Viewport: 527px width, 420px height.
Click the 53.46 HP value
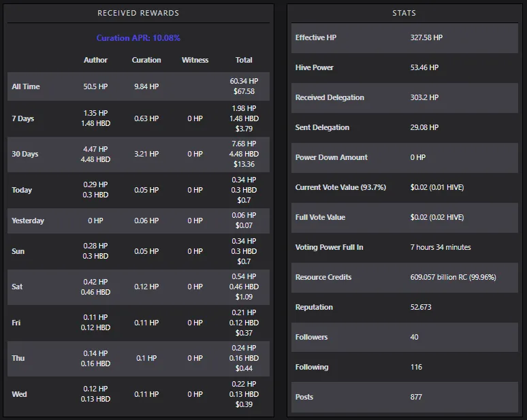pyautogui.click(x=424, y=67)
